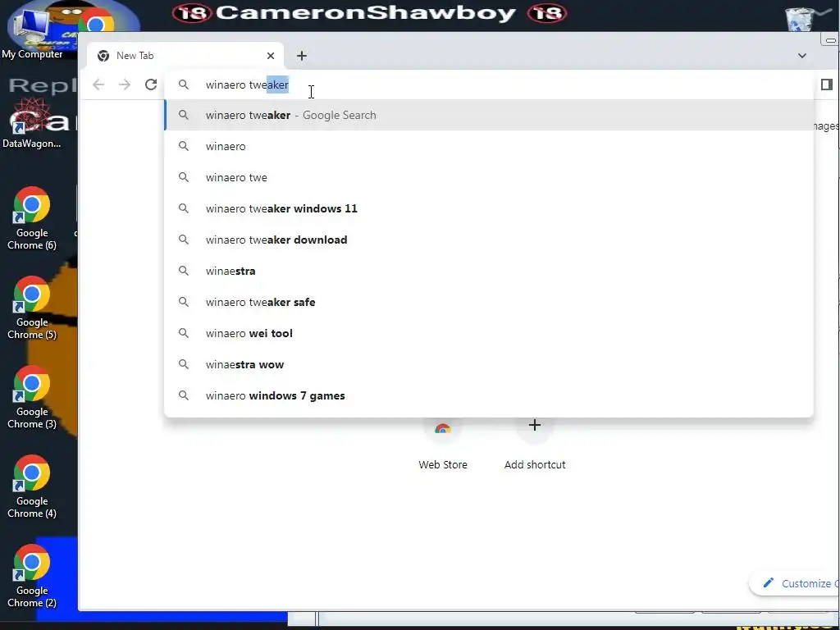Screen dimensions: 840x630
Task: Open Google Chrome (2) desktop shortcut
Action: (32, 577)
